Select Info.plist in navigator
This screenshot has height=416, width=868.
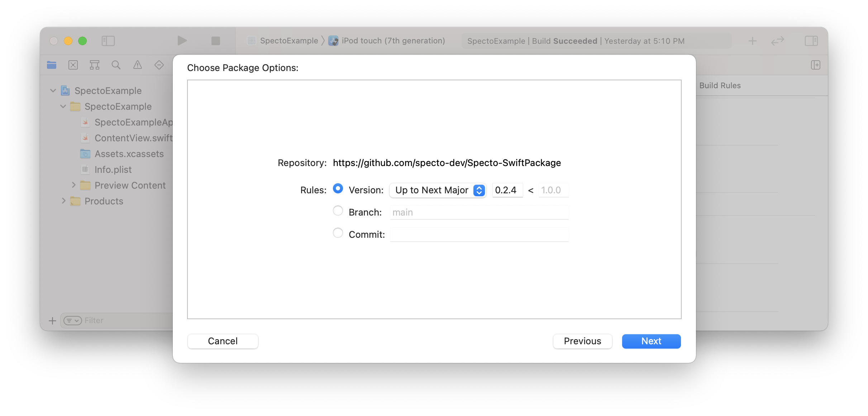tap(106, 170)
